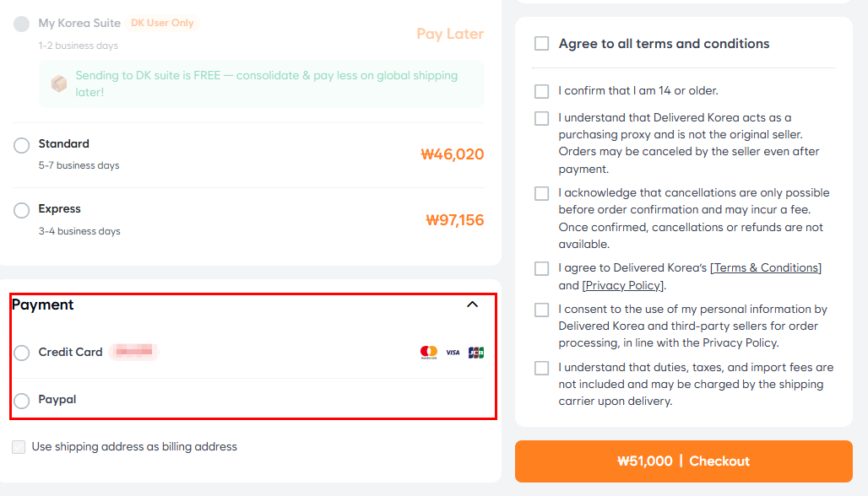Choose Paypal as payment method
The width and height of the screenshot is (868, 496).
pos(22,401)
